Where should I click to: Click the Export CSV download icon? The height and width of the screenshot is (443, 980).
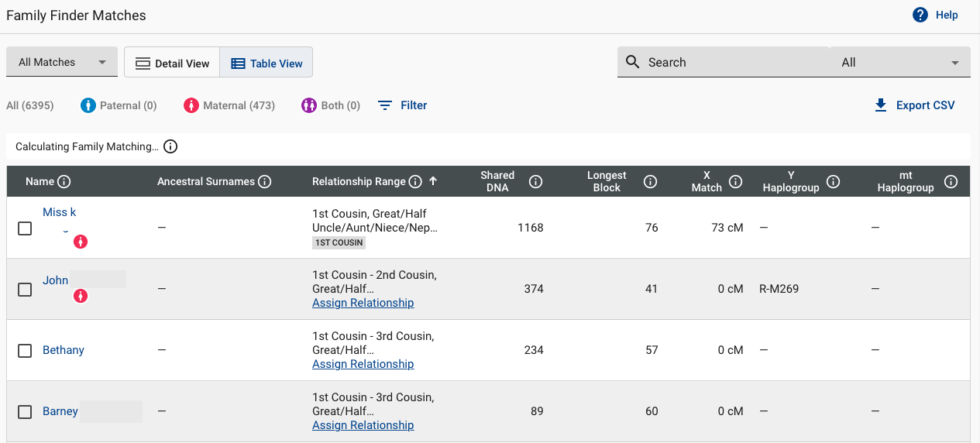(880, 105)
